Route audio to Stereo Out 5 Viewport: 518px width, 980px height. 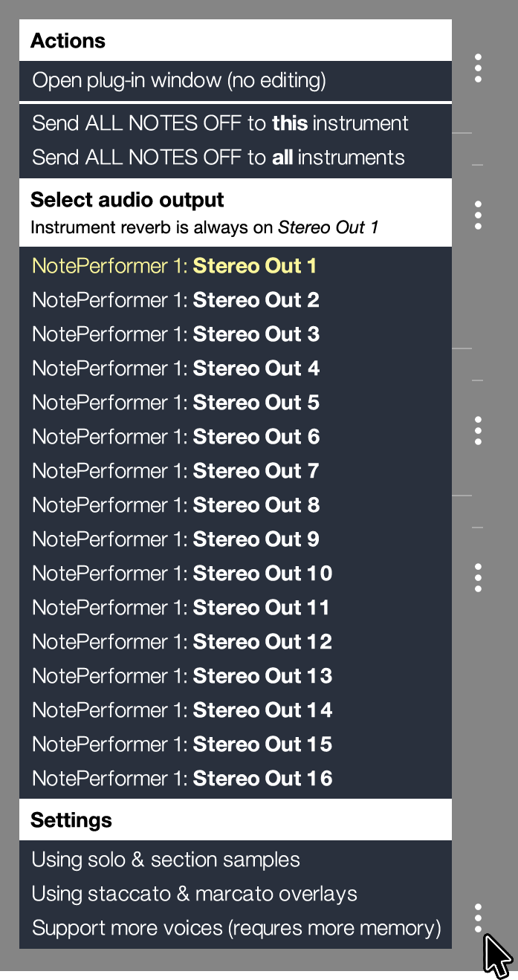click(236, 403)
